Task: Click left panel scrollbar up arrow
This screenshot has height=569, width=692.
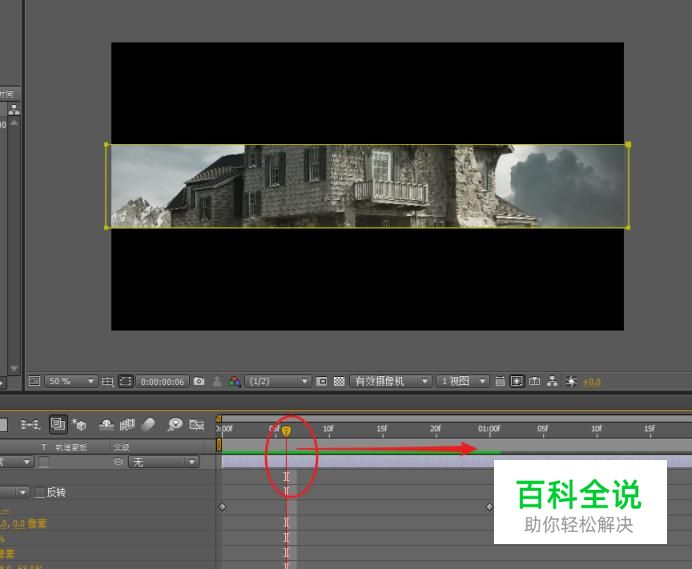Action: (14, 123)
